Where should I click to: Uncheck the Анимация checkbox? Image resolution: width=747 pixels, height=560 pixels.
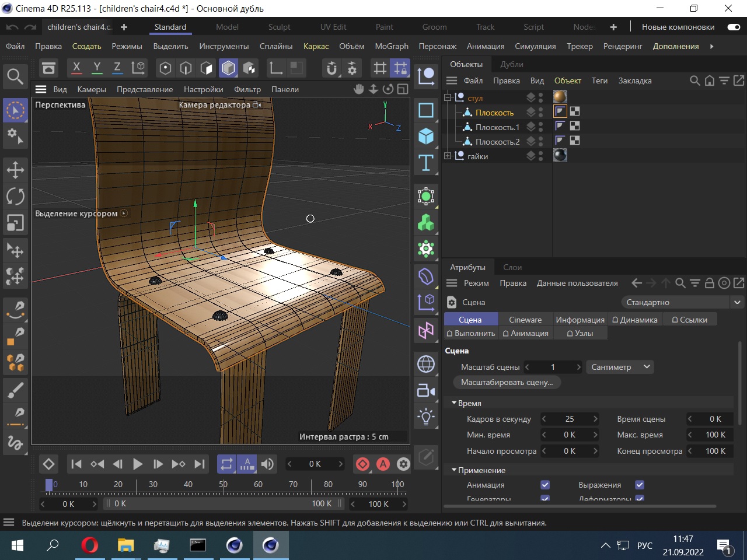click(x=545, y=485)
